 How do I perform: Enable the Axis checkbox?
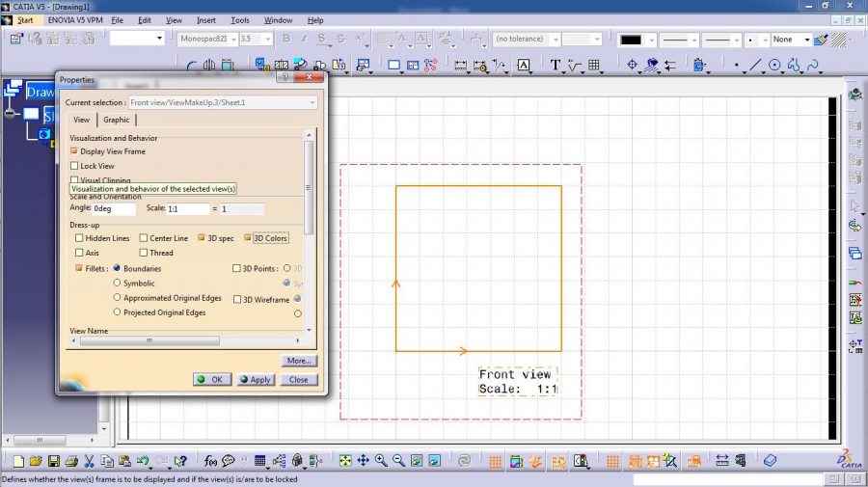coord(79,253)
